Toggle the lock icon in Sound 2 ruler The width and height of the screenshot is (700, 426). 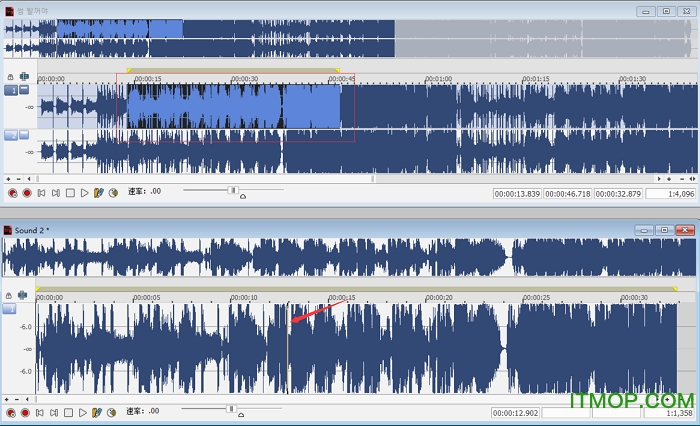8,296
